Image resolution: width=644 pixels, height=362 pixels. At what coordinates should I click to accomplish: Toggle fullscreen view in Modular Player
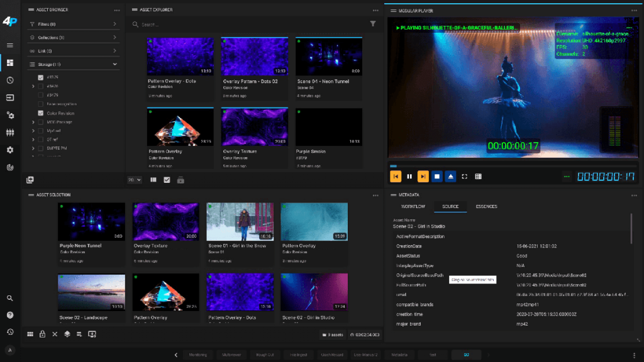(x=465, y=177)
